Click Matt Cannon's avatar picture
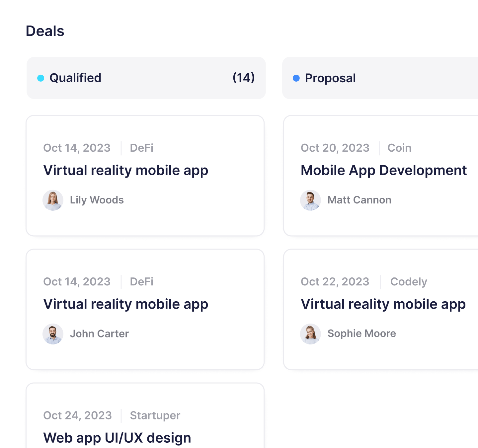The height and width of the screenshot is (448, 478). (x=310, y=200)
